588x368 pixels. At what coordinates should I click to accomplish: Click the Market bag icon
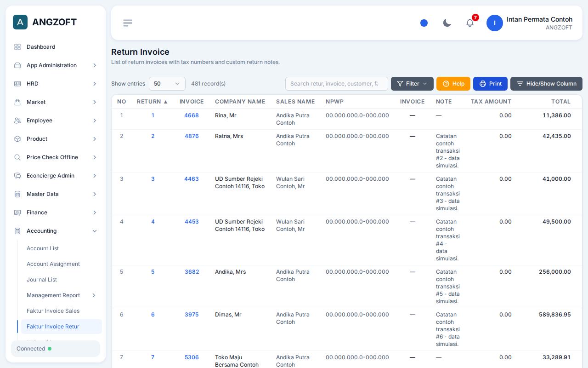point(17,102)
